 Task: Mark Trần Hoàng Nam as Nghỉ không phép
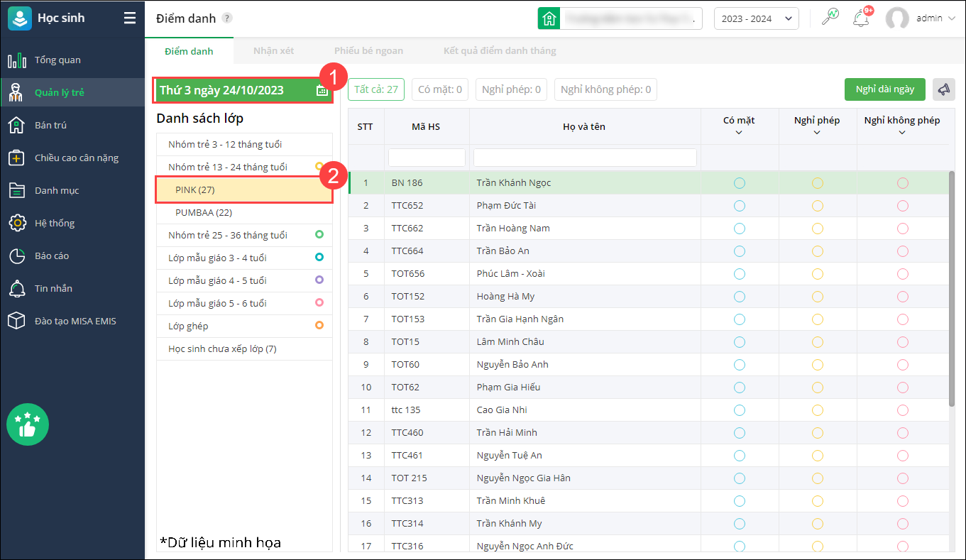[x=903, y=229]
